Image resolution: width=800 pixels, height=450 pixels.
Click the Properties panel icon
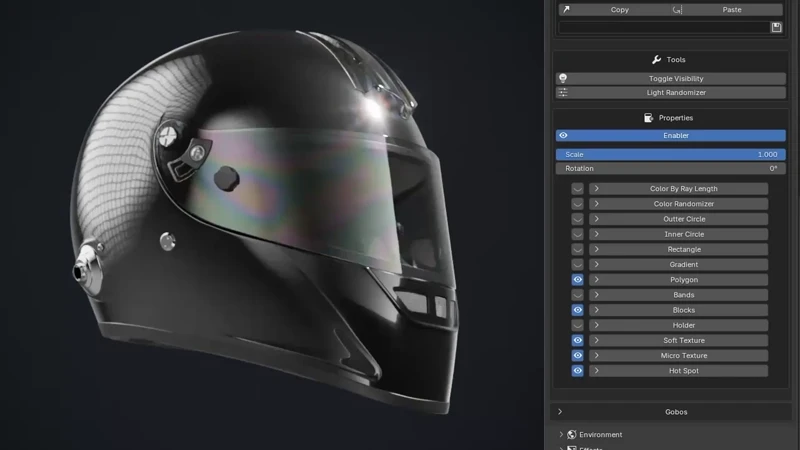pos(648,118)
